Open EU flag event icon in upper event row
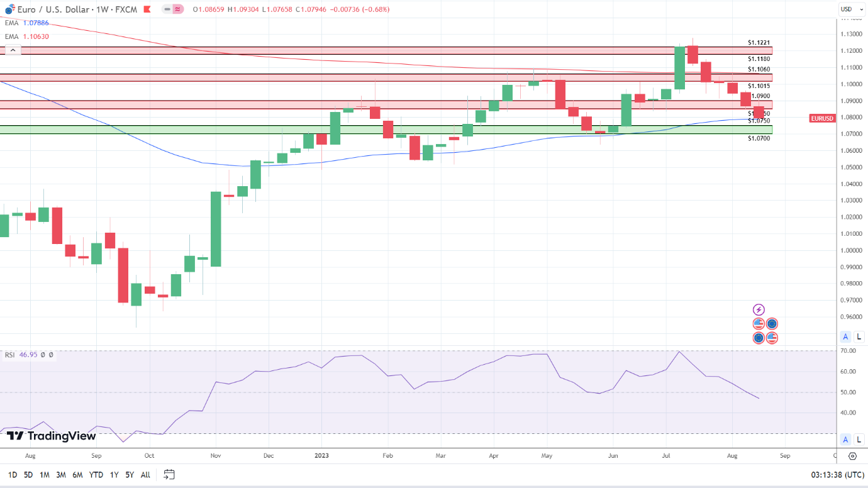This screenshot has height=488, width=868. click(x=772, y=324)
